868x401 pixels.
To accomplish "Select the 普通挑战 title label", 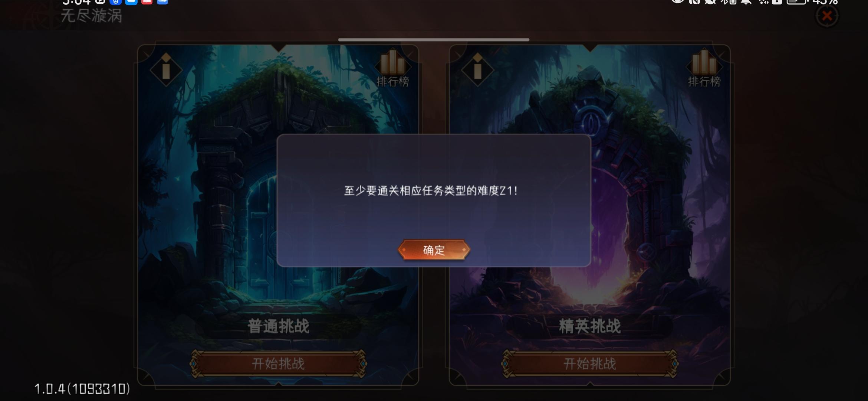I will pos(278,326).
